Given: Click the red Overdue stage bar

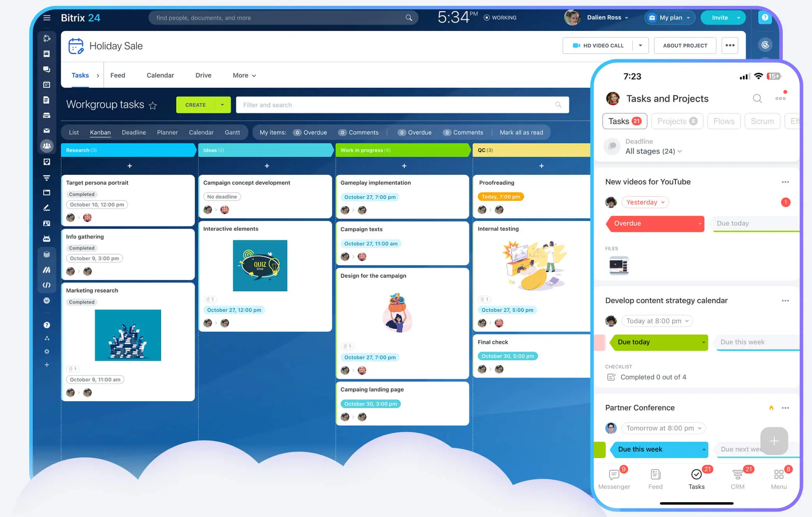Looking at the screenshot, I should tap(655, 223).
